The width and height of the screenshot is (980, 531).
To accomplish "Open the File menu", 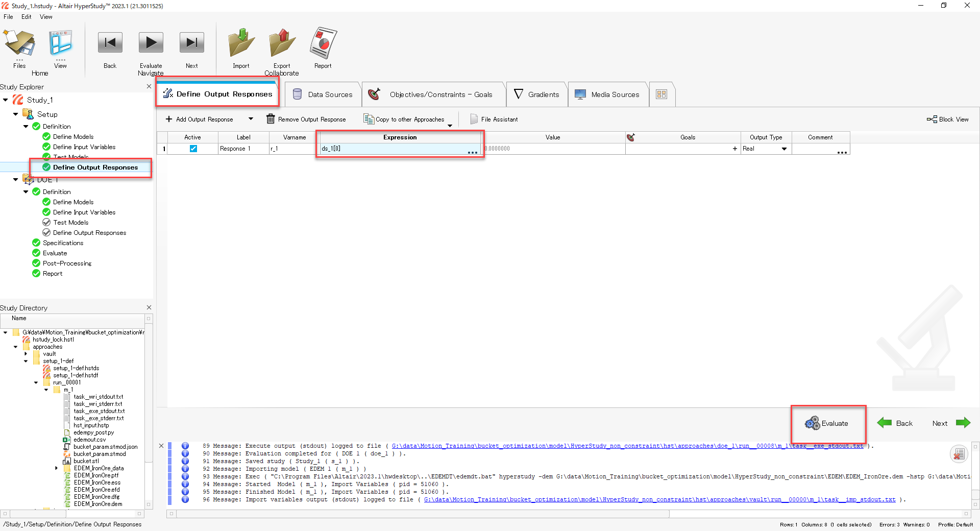I will click(8, 17).
